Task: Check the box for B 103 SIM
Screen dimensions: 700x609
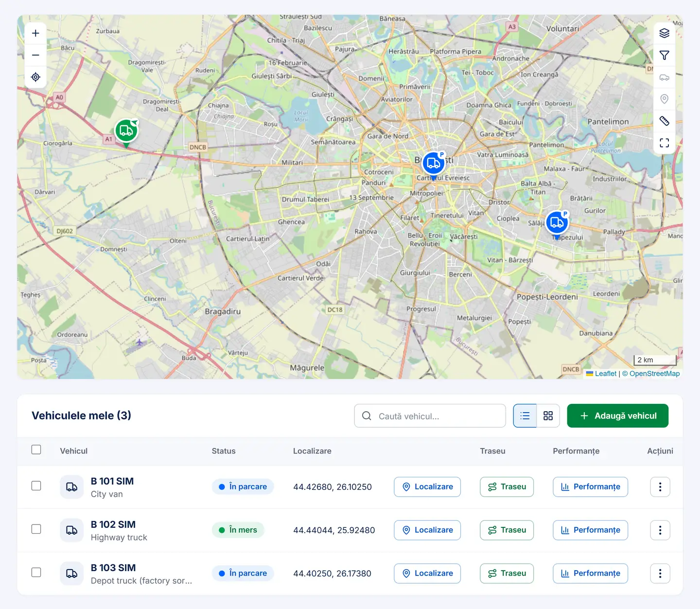Action: (36, 573)
